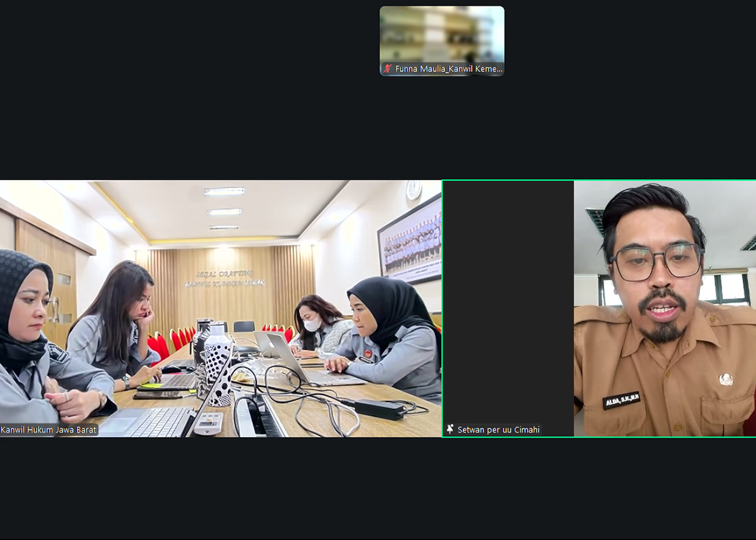Click the Funna Maulia_Kanwil name label
The height and width of the screenshot is (540, 756).
click(x=448, y=69)
